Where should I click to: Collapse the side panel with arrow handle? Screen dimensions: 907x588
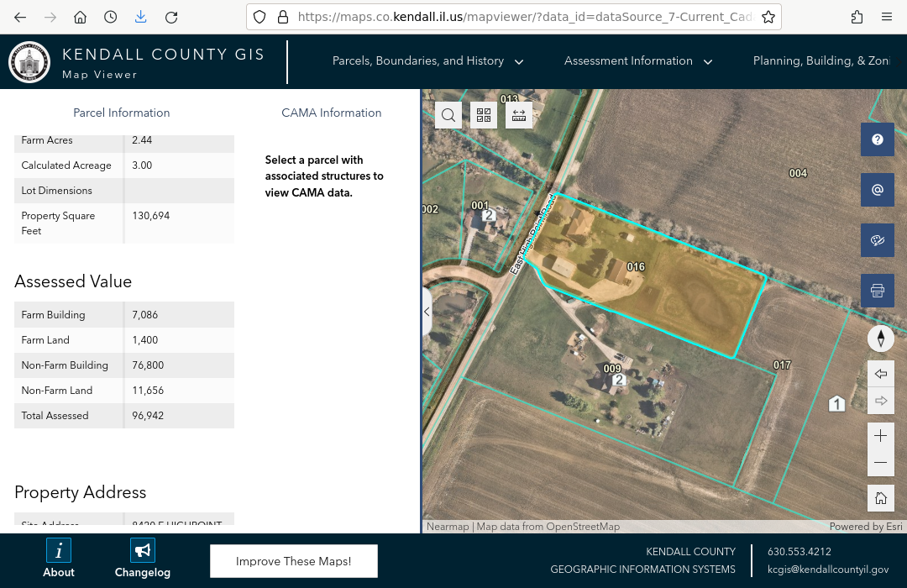427,312
